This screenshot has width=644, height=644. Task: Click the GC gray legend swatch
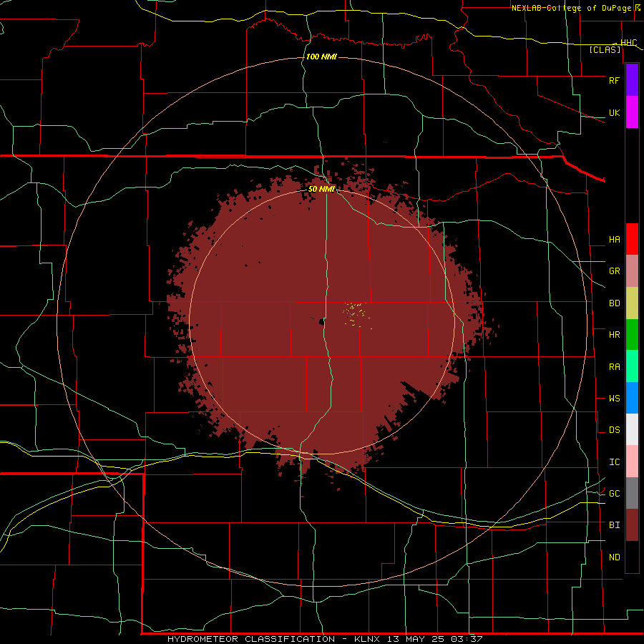tap(632, 493)
